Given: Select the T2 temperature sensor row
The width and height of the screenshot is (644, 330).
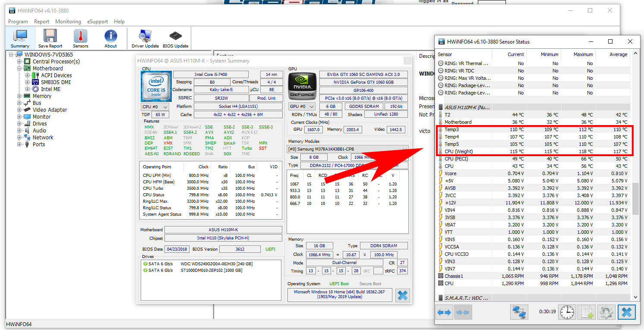Looking at the screenshot, I should point(533,115).
